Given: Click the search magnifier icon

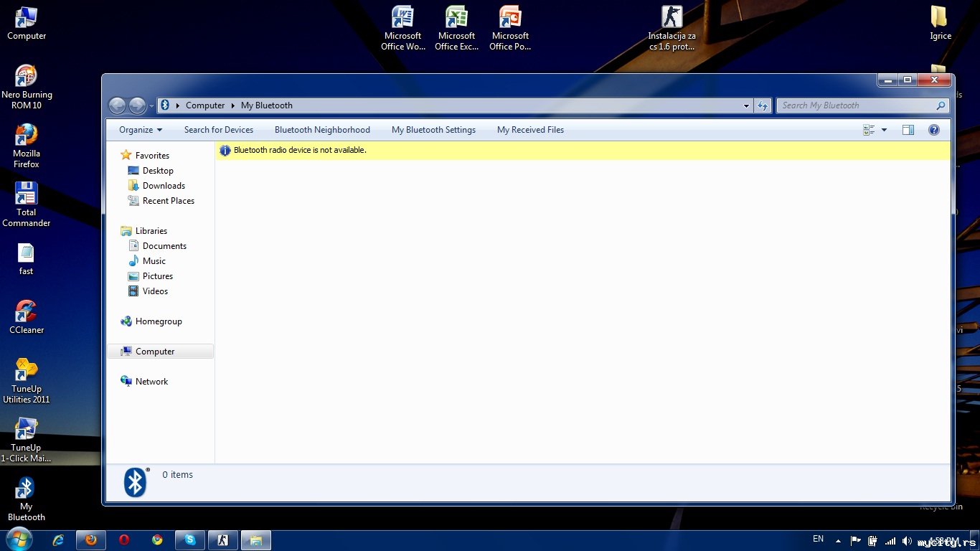Looking at the screenshot, I should click(x=941, y=105).
